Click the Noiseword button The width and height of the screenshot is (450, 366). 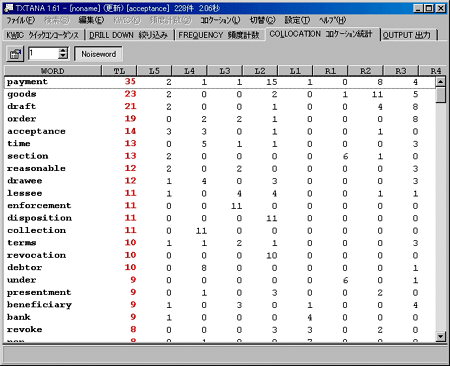tap(99, 54)
